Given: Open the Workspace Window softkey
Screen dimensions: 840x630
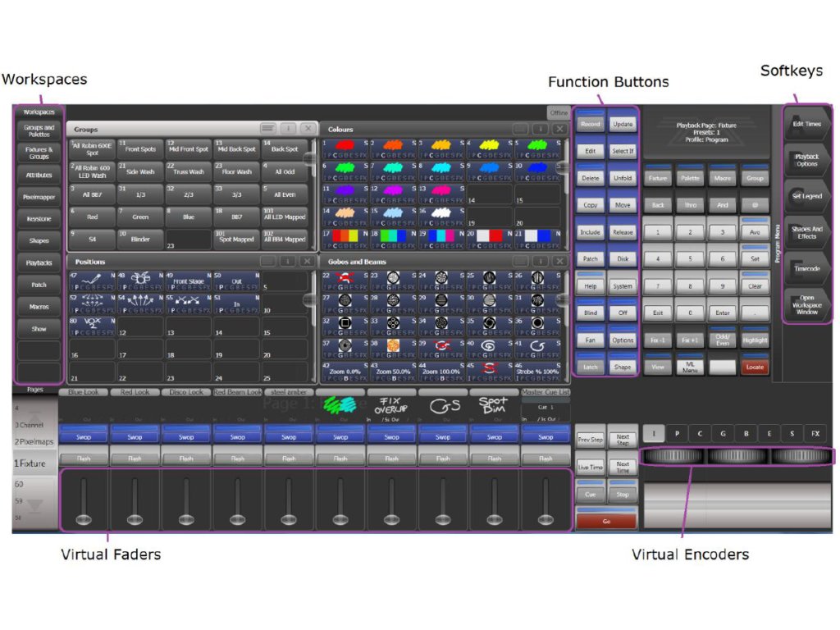Looking at the screenshot, I should (x=806, y=304).
